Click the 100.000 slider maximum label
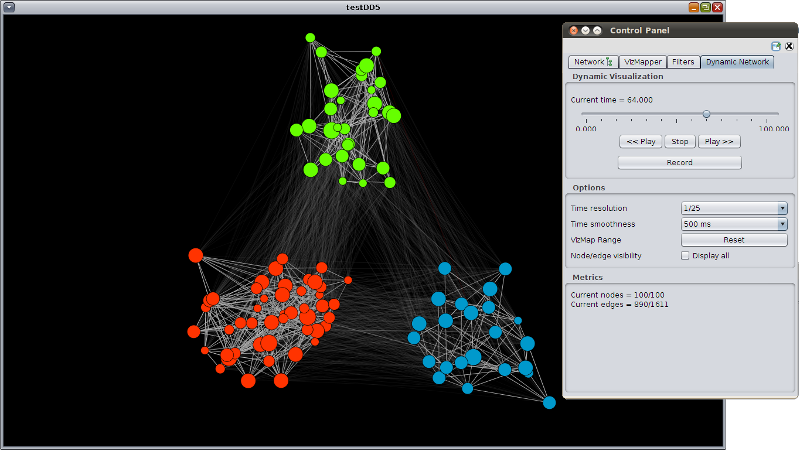The width and height of the screenshot is (800, 451). coord(773,129)
